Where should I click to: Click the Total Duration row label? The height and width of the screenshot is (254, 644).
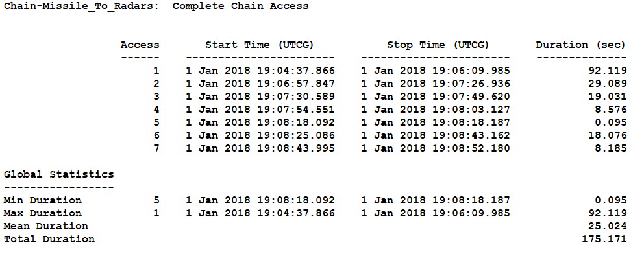[49, 239]
